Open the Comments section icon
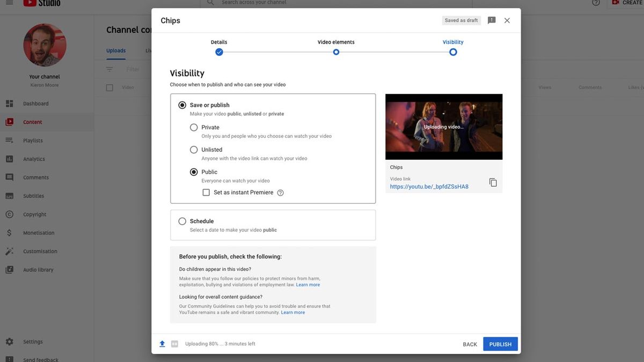This screenshot has height=362, width=644. (9, 177)
